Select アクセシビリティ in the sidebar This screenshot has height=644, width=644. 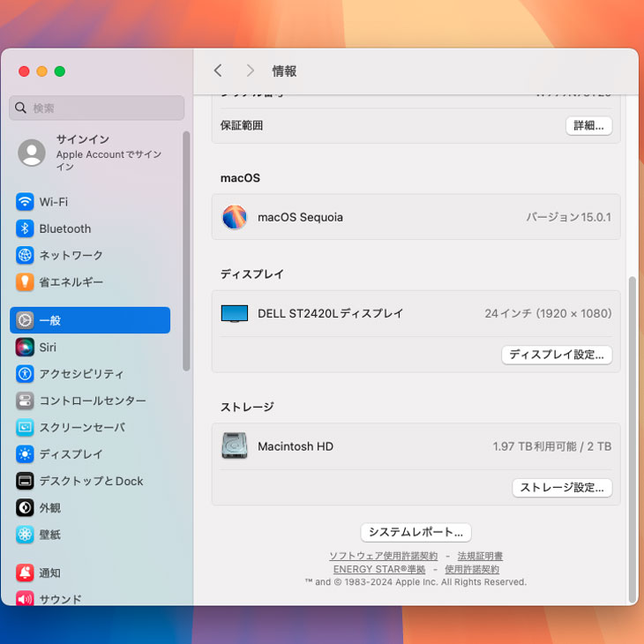(90, 374)
